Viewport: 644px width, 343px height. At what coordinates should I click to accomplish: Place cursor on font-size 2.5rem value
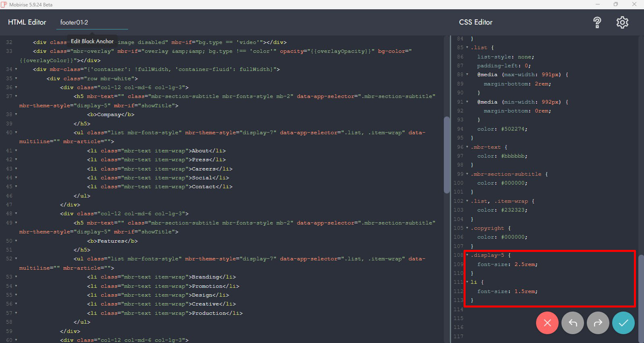525,264
